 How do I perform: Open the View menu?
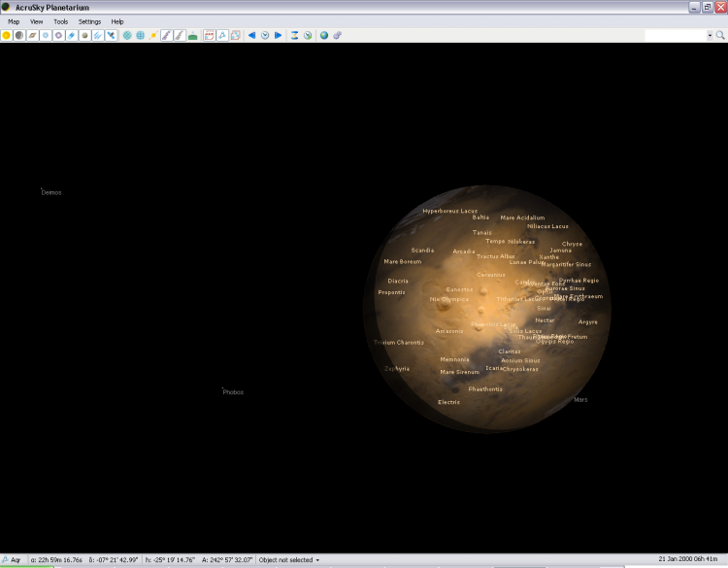36,21
